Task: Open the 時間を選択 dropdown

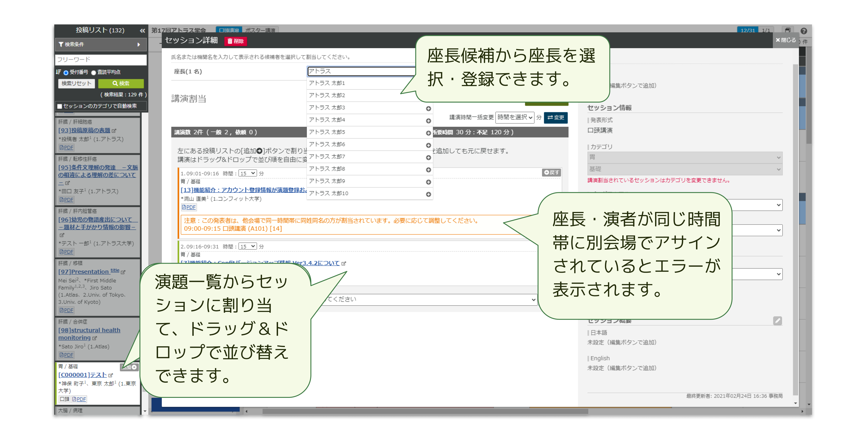Action: pos(514,117)
